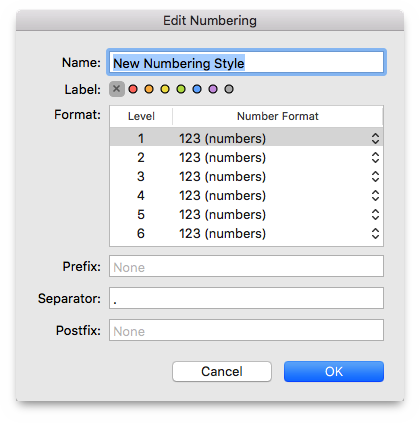
Task: Click the Name text field
Action: coord(246,62)
